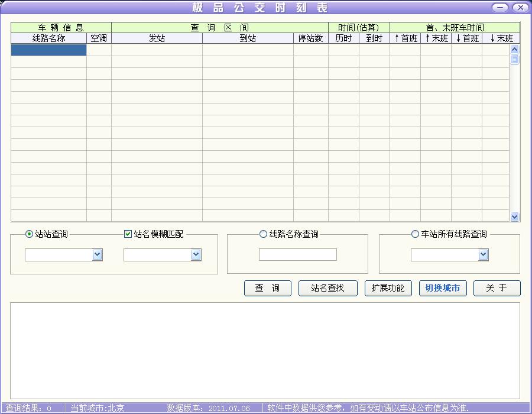Switch city with 切换城市 button
The image size is (532, 414).
[442, 288]
